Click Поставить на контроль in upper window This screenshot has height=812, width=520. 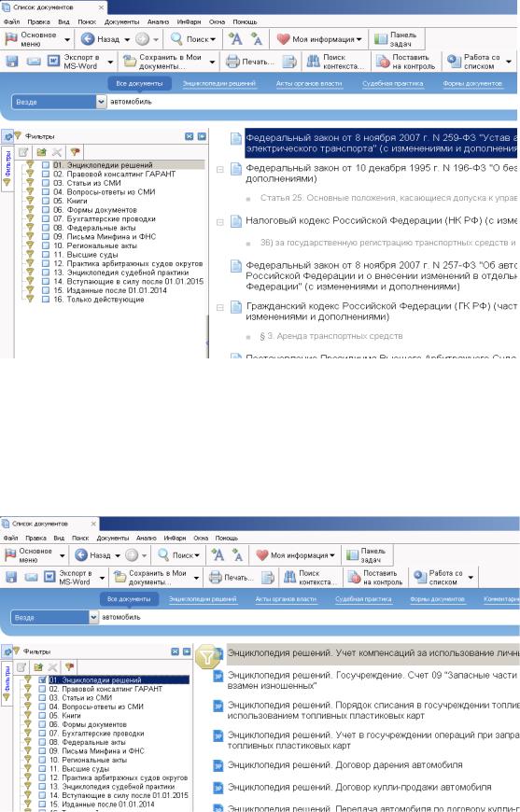[406, 62]
